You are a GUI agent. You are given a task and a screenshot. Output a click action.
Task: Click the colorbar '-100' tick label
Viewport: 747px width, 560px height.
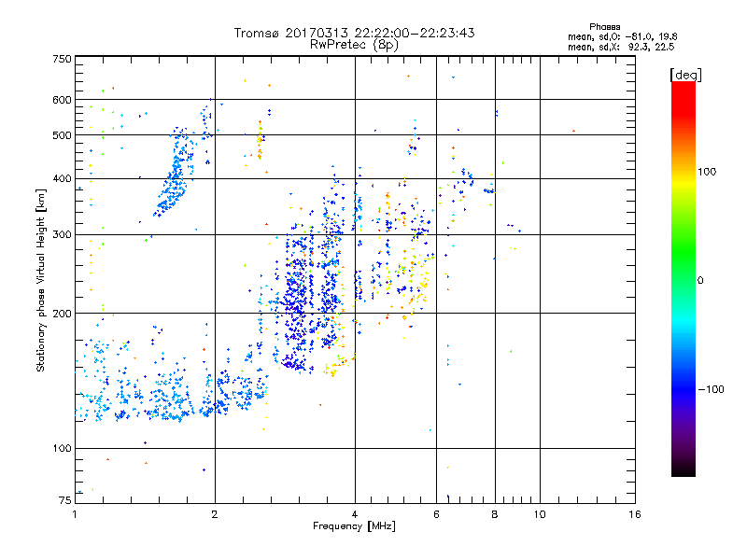(711, 389)
